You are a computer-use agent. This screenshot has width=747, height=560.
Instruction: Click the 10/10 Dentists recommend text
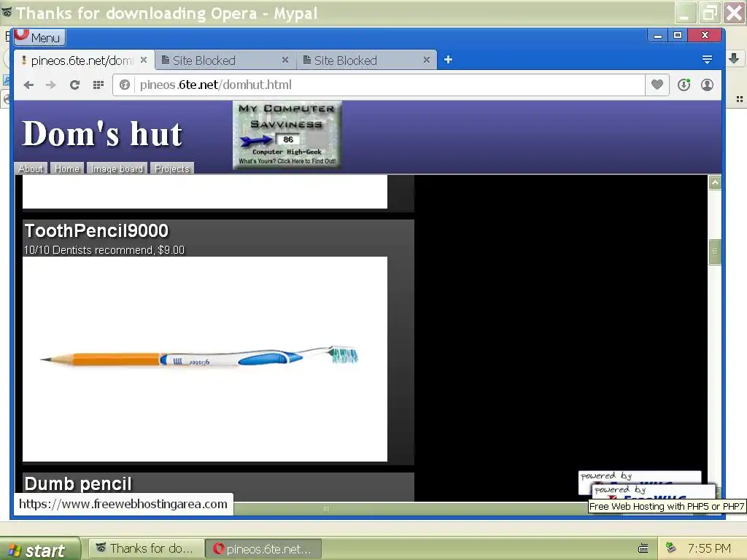[104, 250]
